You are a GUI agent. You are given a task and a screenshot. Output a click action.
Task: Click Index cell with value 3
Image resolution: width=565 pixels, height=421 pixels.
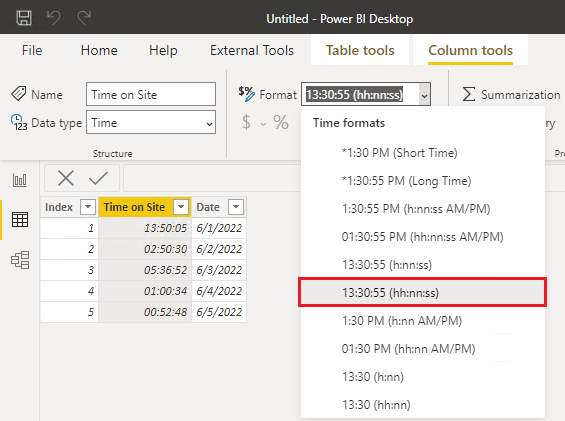click(x=69, y=270)
